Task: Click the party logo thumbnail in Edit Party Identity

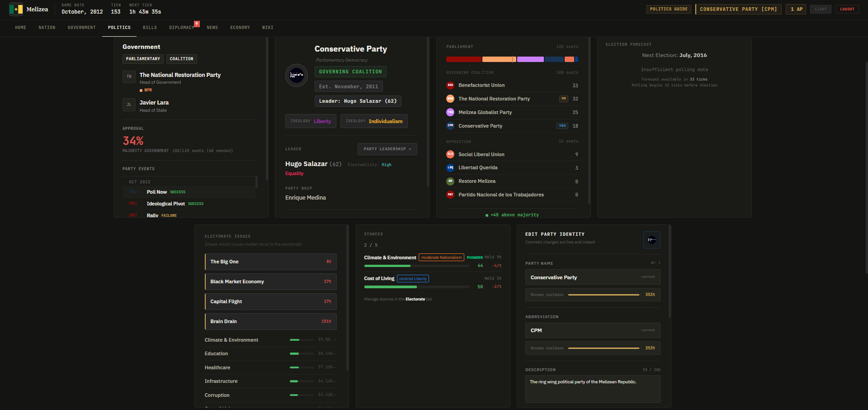Action: pyautogui.click(x=651, y=240)
